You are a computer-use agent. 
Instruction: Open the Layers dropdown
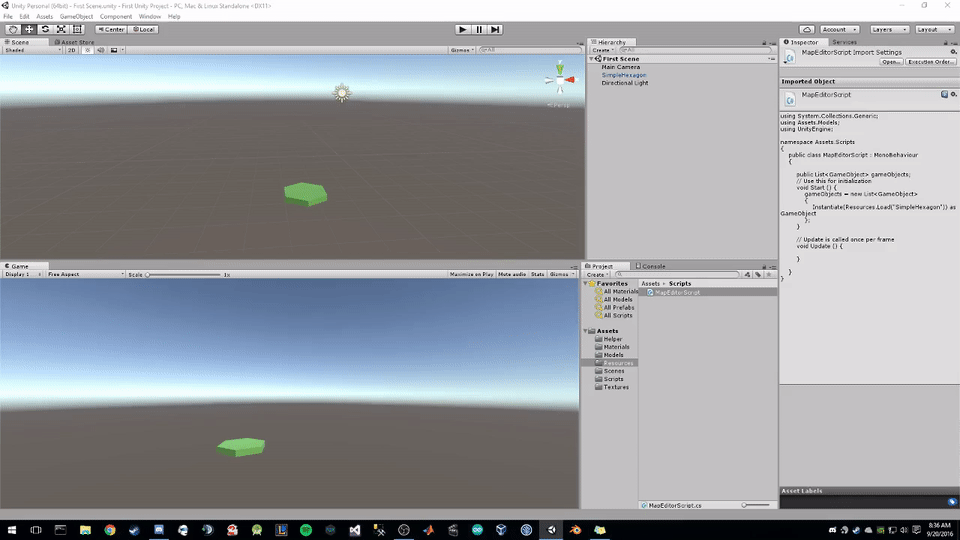click(x=889, y=29)
